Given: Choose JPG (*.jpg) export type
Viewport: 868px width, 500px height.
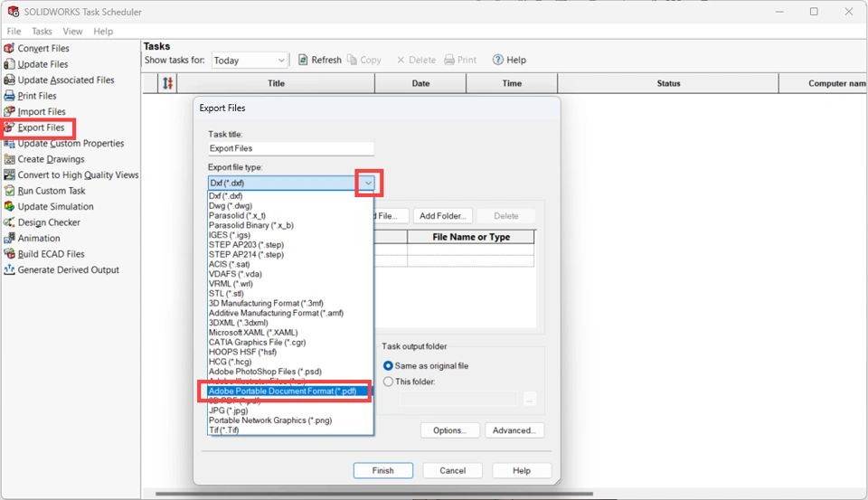Looking at the screenshot, I should tap(228, 410).
